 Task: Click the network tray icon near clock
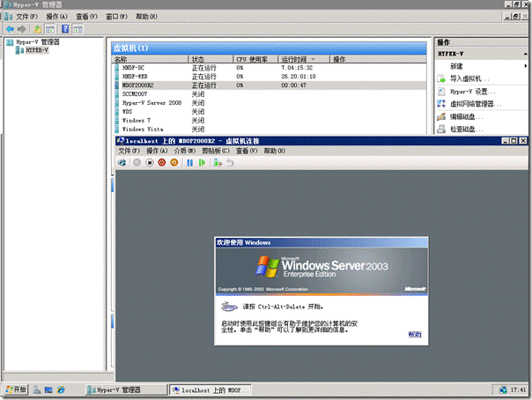[504, 390]
